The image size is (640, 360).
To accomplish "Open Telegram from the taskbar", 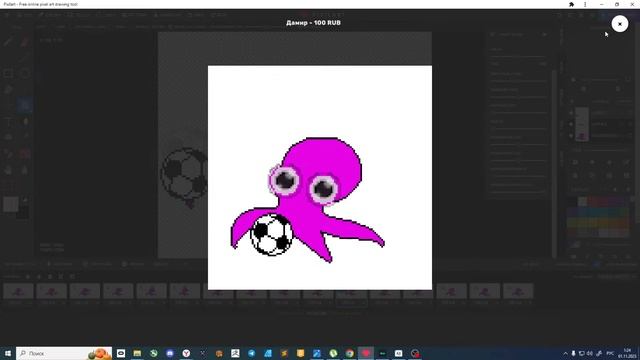I will [x=251, y=353].
